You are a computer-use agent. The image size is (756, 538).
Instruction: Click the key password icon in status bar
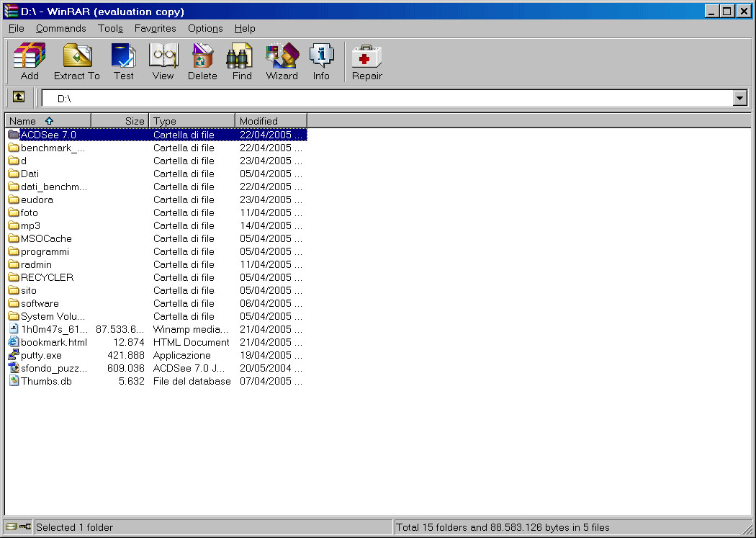(x=25, y=527)
